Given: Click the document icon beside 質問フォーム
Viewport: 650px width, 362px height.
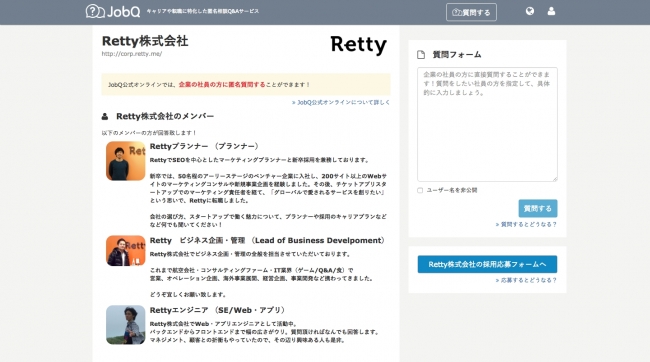Looking at the screenshot, I should [x=421, y=55].
